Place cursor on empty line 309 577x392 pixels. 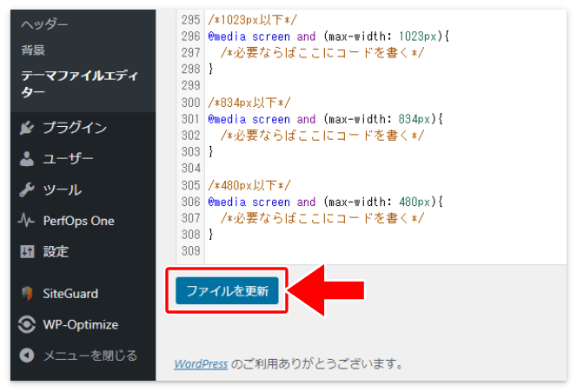point(385,251)
